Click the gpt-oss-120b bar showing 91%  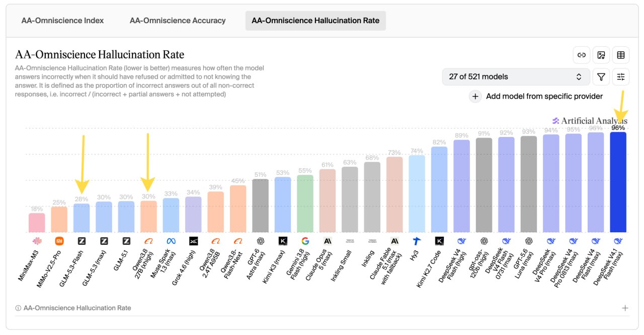tap(484, 185)
